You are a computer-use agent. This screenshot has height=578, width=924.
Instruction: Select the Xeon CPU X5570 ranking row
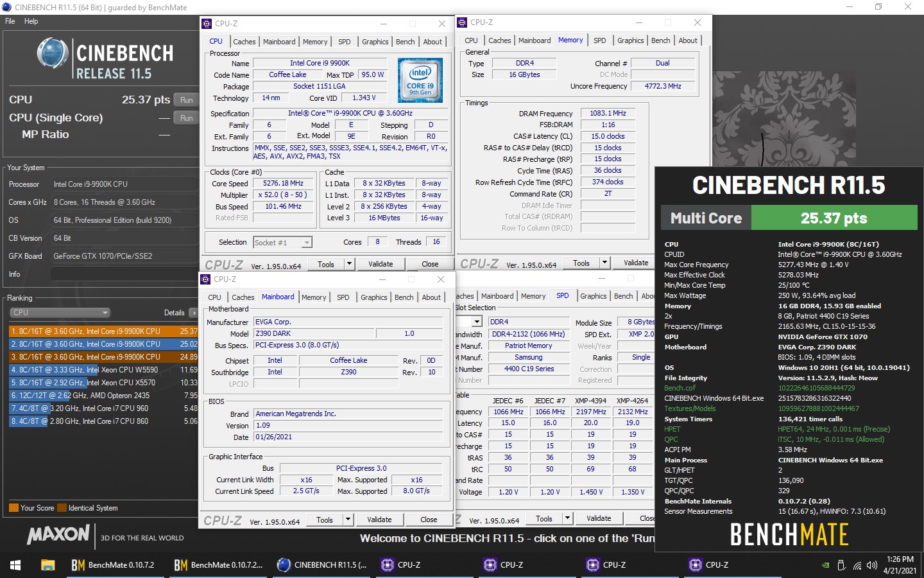pyautogui.click(x=103, y=383)
